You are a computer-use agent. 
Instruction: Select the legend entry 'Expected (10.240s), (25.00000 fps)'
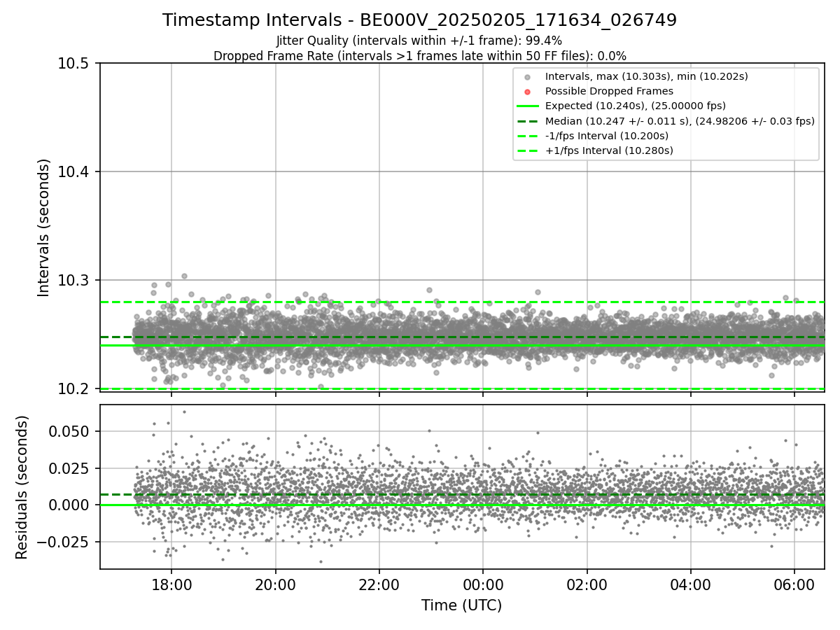tap(635, 106)
